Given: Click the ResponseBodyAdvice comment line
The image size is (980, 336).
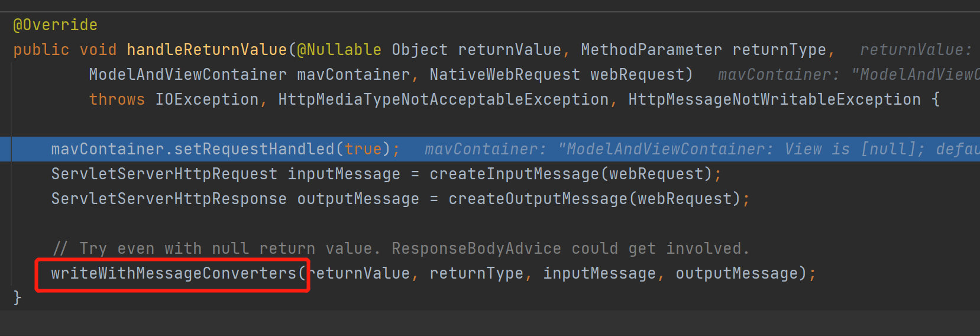Looking at the screenshot, I should tap(400, 248).
